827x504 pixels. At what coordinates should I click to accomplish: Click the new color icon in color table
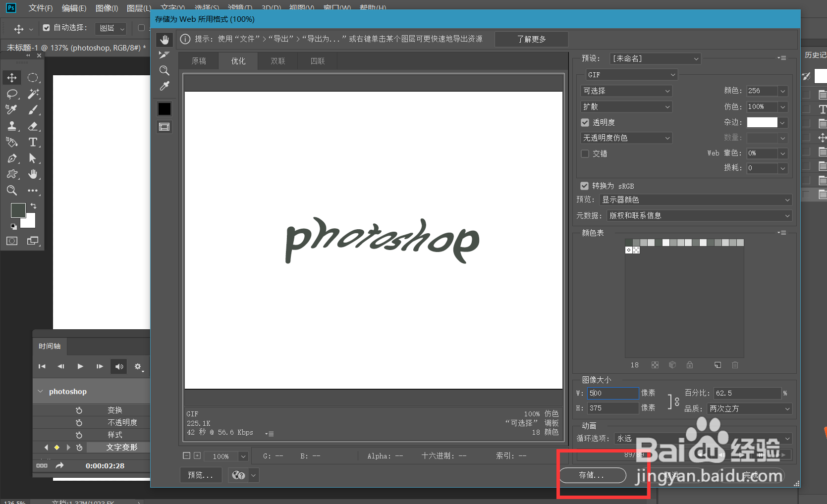[x=717, y=365]
